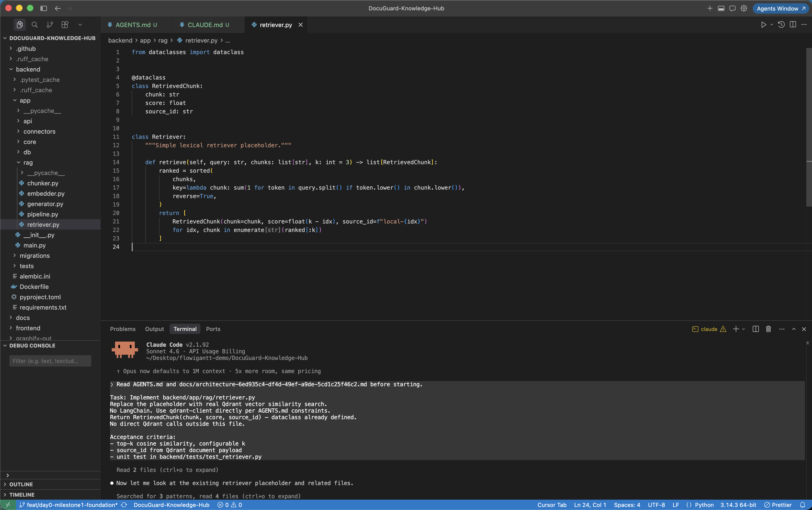Screen dimensions: 812x510
Task: Open pipeline.py in the explorer
Action: tap(50, 214)
